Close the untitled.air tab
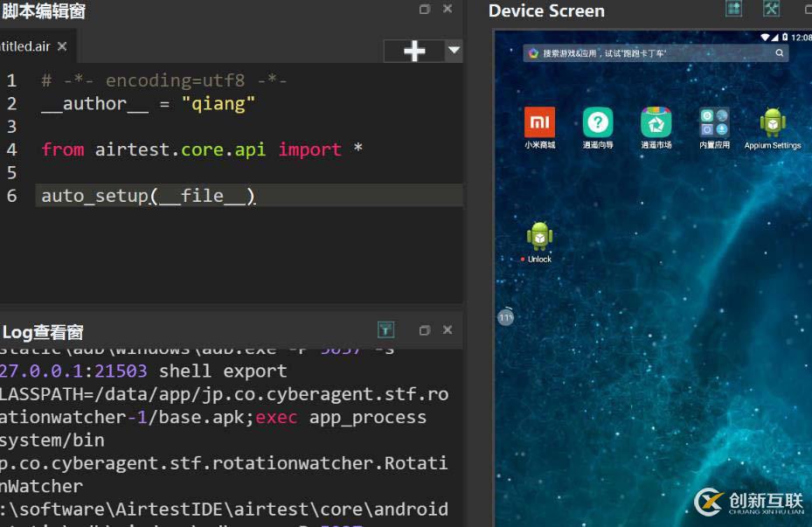This screenshot has height=527, width=812. pyautogui.click(x=62, y=46)
